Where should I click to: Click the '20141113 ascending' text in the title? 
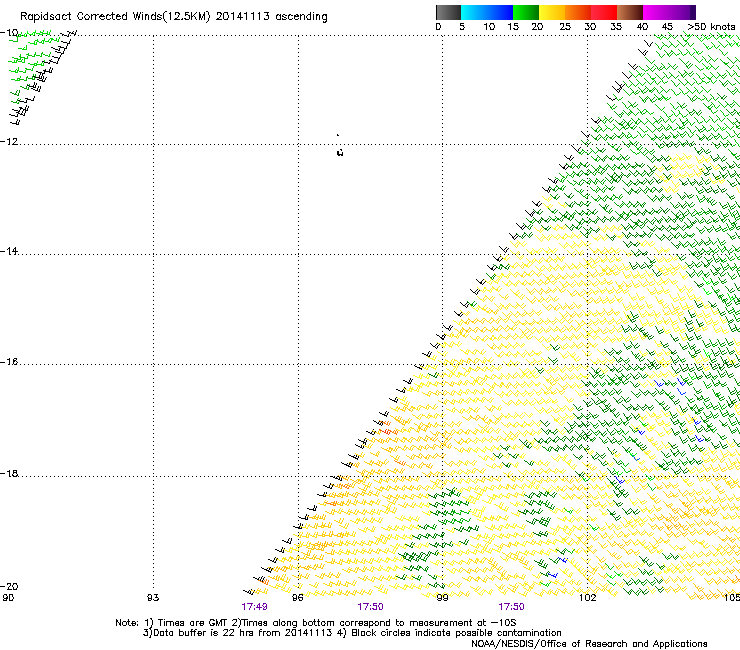pos(271,17)
